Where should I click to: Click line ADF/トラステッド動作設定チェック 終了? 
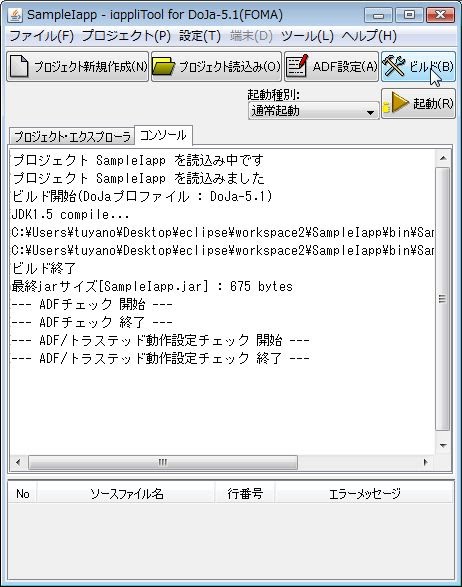pos(160,358)
